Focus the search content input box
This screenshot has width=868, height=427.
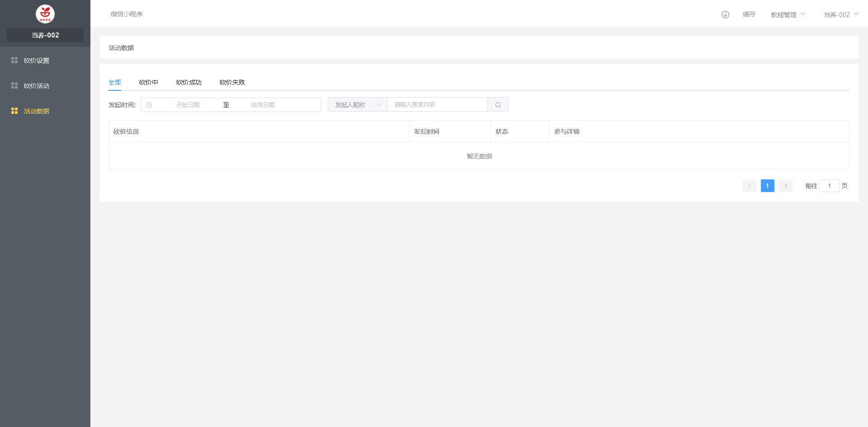click(437, 105)
